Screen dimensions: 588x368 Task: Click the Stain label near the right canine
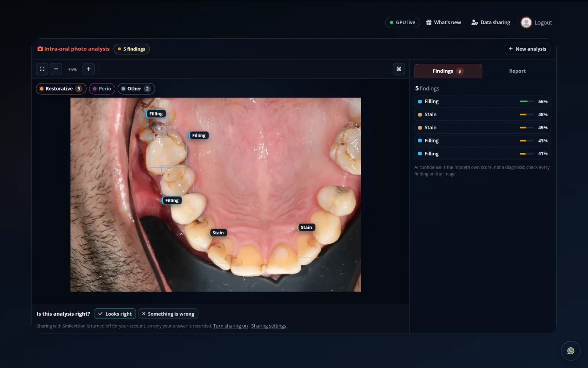pos(306,227)
